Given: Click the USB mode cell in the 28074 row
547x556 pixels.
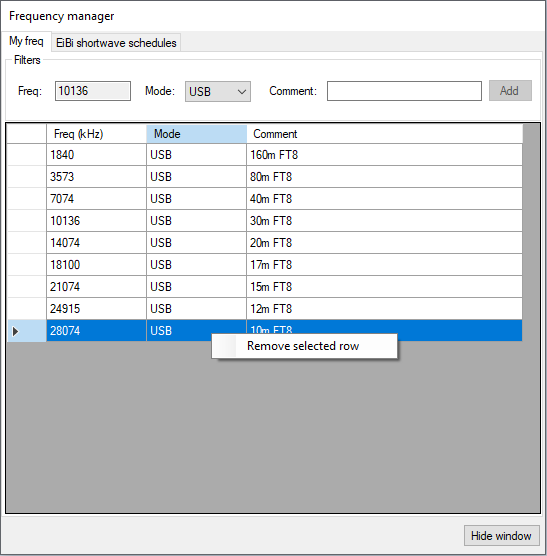Looking at the screenshot, I should pyautogui.click(x=196, y=330).
